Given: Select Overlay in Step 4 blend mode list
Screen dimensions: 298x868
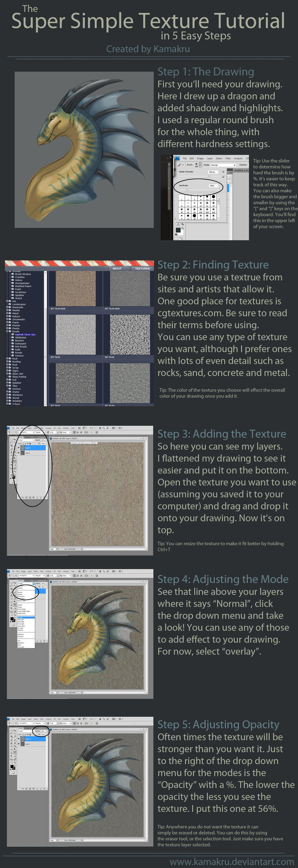Looking at the screenshot, I should pyautogui.click(x=26, y=618).
